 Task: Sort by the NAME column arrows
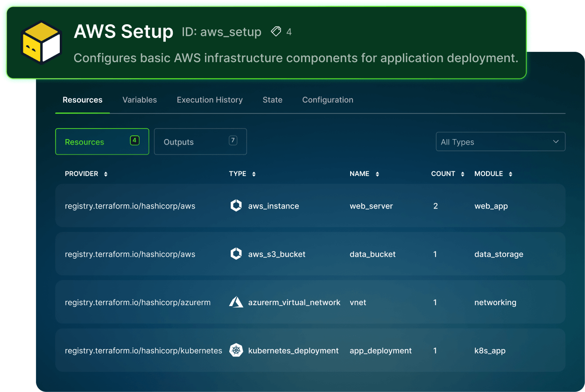[x=377, y=174]
